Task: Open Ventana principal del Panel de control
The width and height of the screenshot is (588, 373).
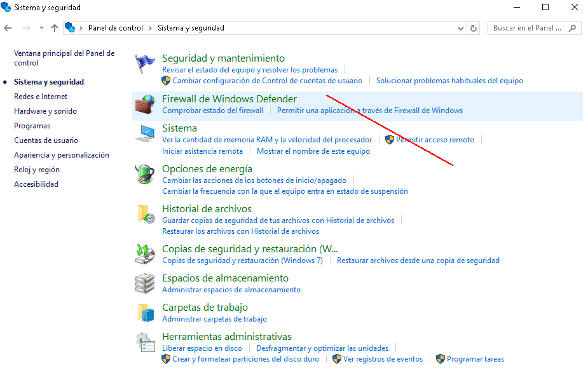Action: pos(64,58)
